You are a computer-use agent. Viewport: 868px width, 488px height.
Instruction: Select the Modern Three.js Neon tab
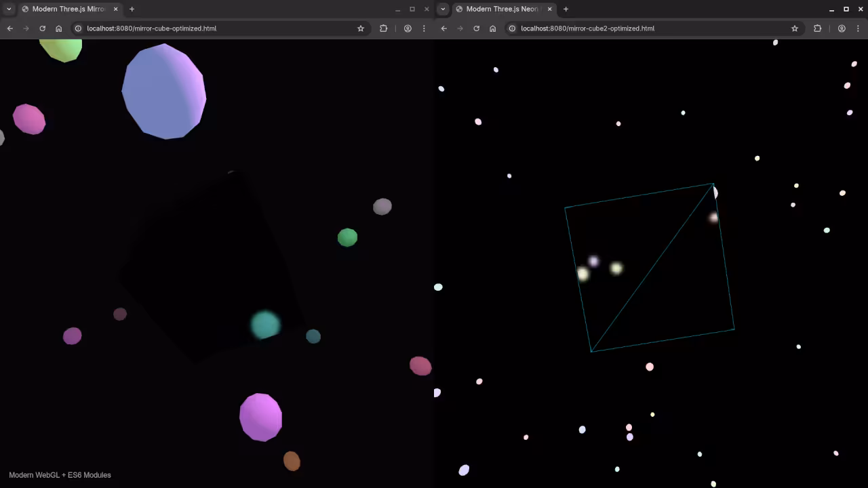[x=502, y=9]
